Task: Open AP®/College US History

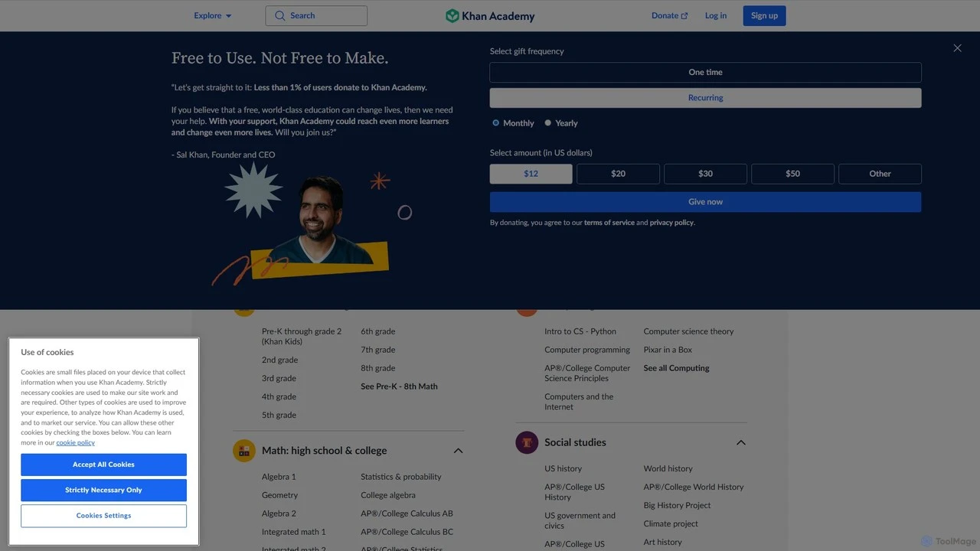Action: [574, 492]
